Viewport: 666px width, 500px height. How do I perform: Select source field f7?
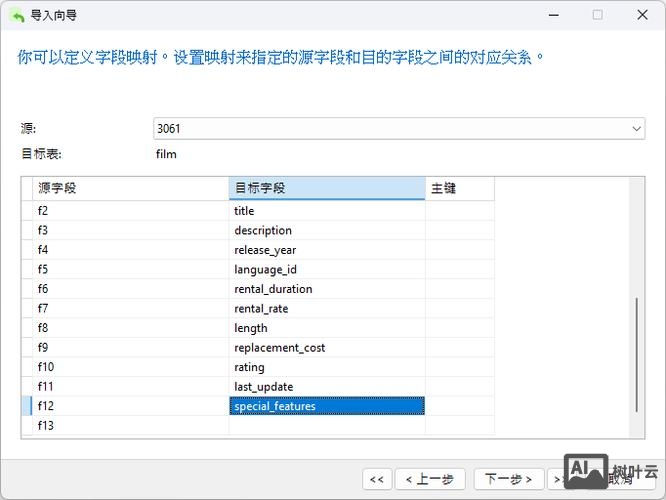(130, 308)
